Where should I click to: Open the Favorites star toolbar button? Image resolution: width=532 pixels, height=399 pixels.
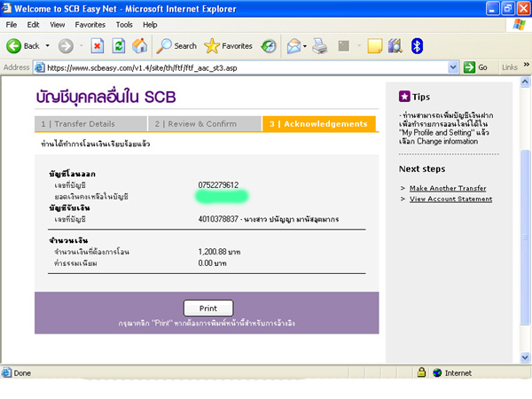pyautogui.click(x=228, y=46)
